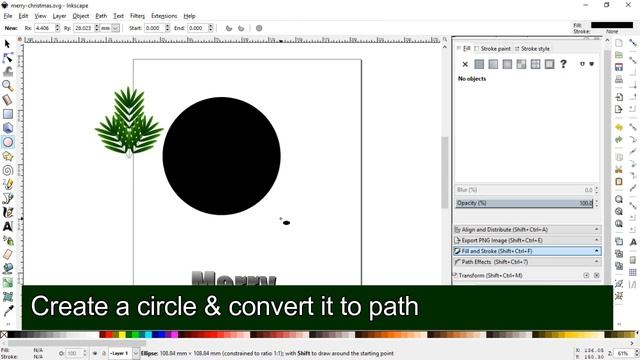Select the Color Dropper tool
This screenshot has height=360, width=640.
point(7,311)
